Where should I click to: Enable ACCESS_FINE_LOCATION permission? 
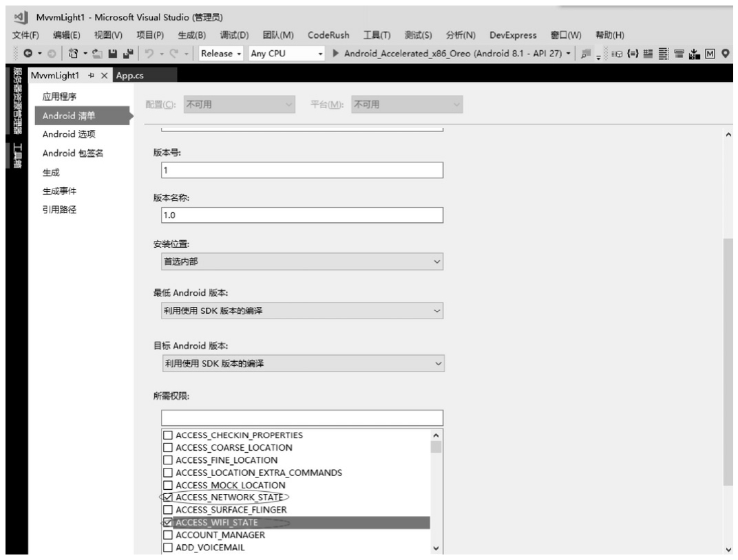tap(168, 460)
